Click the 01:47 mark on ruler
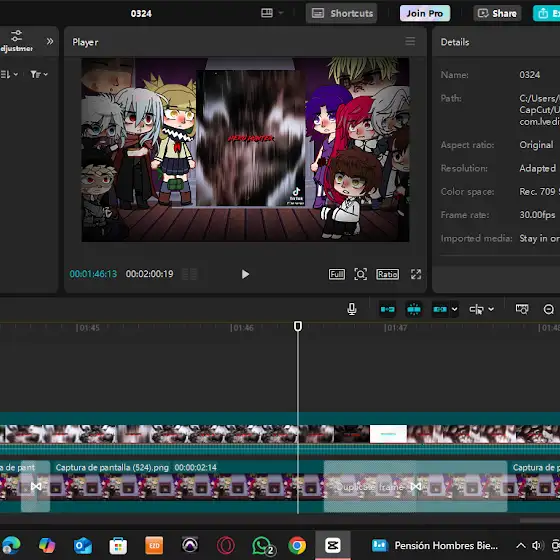560x560 pixels. pos(395,328)
